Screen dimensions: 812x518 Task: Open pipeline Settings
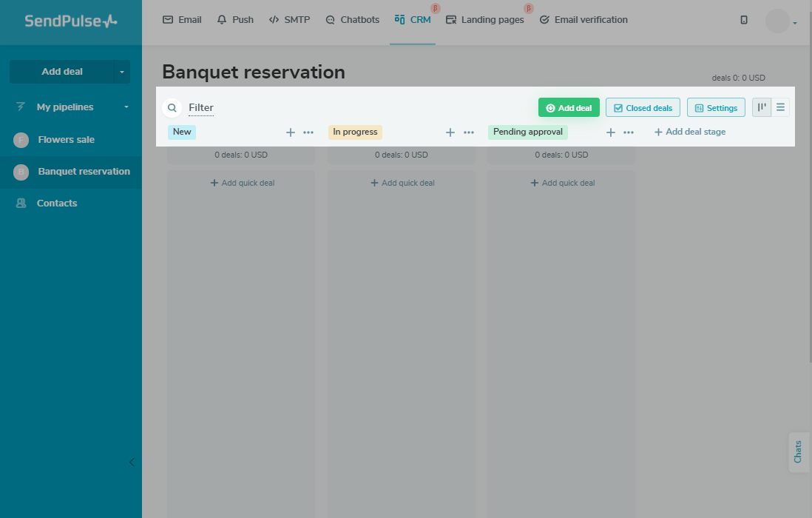(x=716, y=108)
